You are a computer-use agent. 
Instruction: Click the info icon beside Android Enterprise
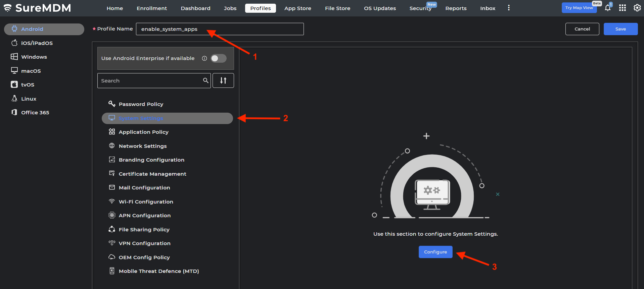[x=204, y=58]
